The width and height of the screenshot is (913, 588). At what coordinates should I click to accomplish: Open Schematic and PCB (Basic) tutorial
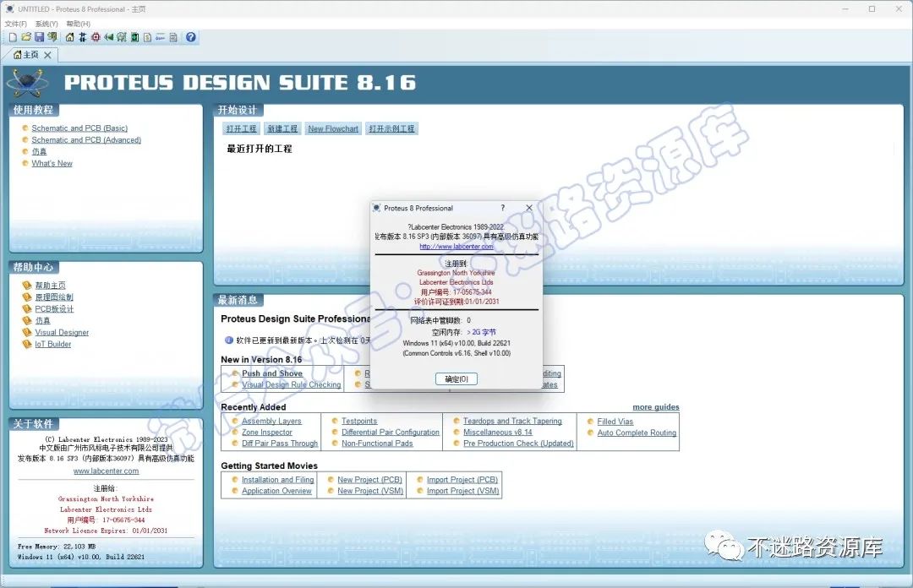[79, 128]
